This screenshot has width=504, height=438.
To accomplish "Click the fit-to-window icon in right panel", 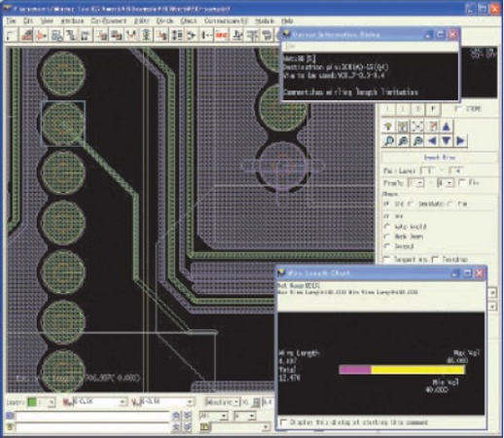I will coord(417,126).
